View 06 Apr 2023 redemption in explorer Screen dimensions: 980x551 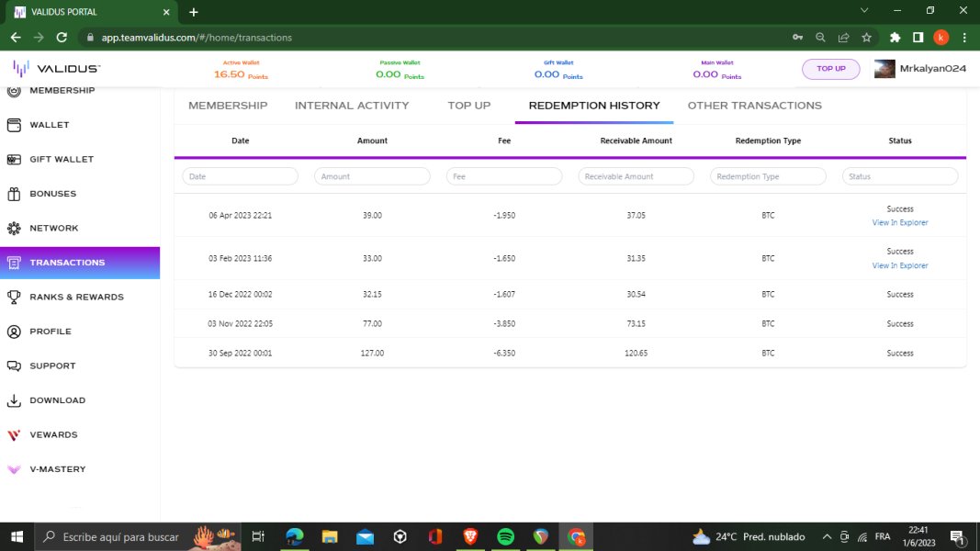pyautogui.click(x=899, y=222)
